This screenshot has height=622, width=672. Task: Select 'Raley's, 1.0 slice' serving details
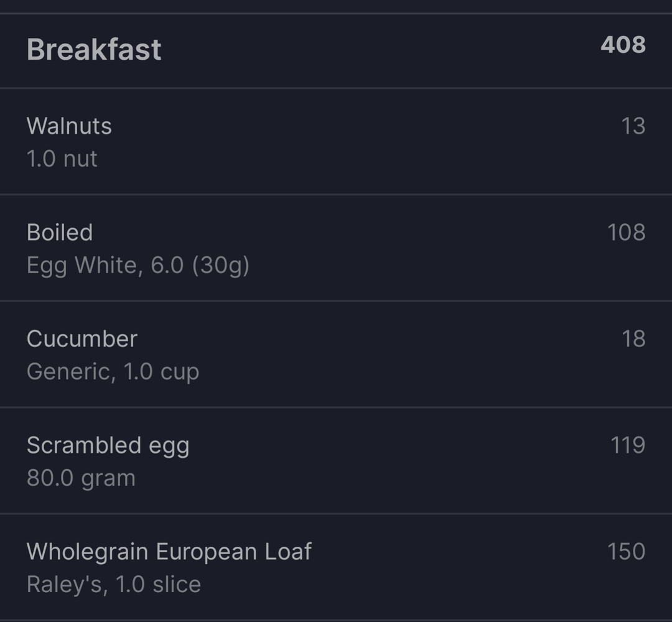[x=114, y=584]
